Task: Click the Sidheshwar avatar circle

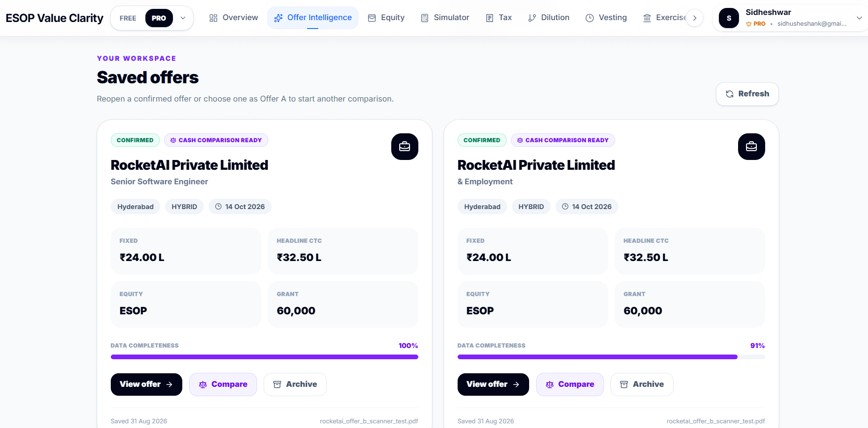Action: tap(729, 18)
